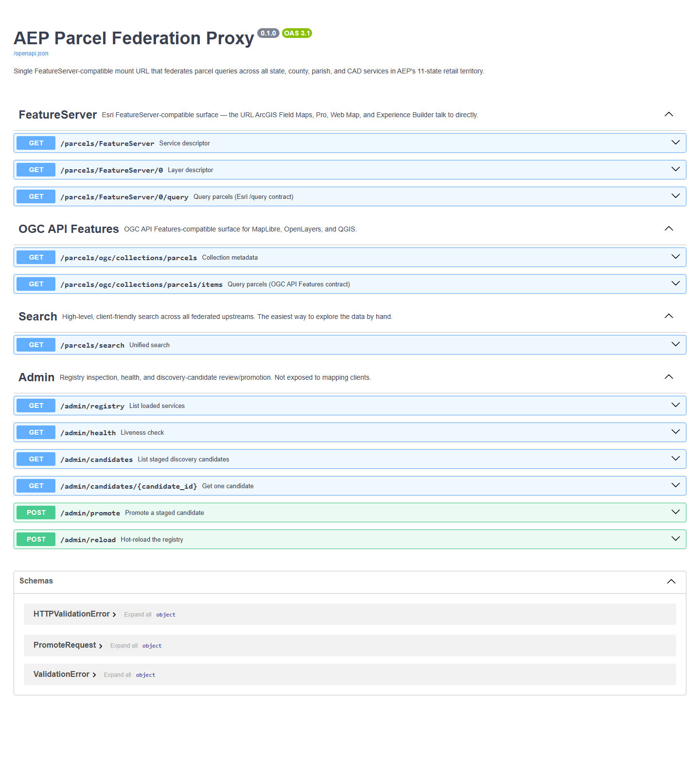Open the /openapi.json link
The width and height of the screenshot is (700, 778).
coord(31,53)
